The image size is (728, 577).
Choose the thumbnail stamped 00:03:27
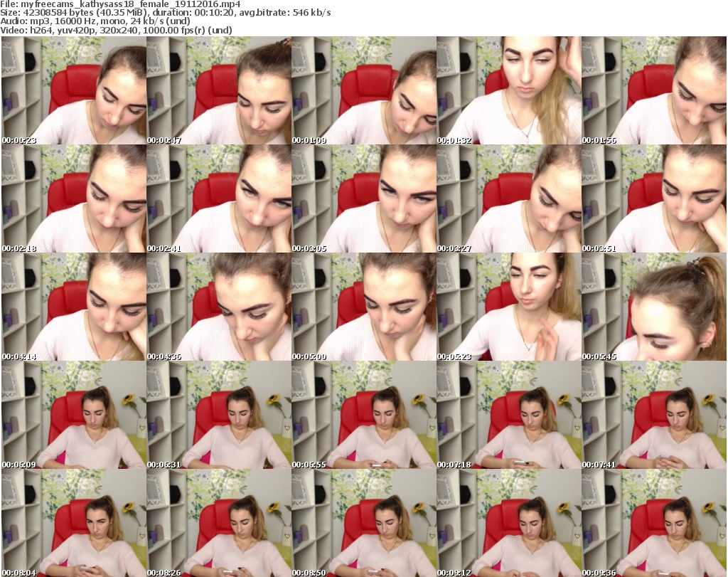(509, 198)
